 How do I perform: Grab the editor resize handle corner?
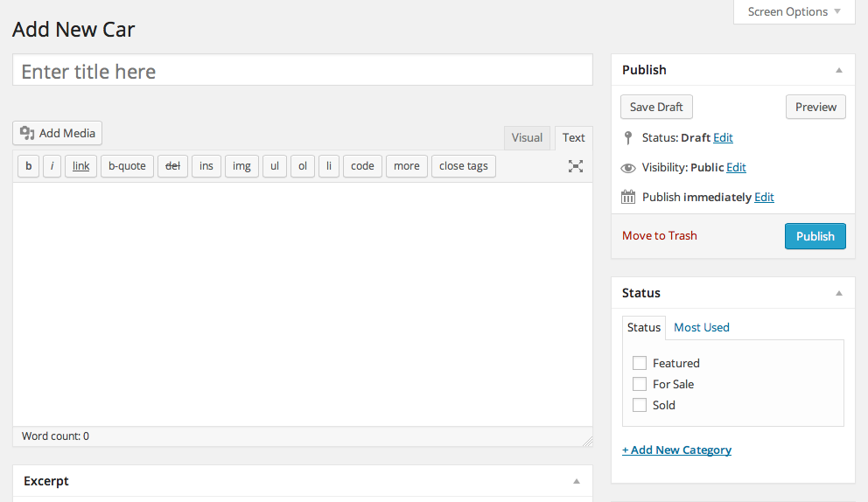click(x=587, y=442)
